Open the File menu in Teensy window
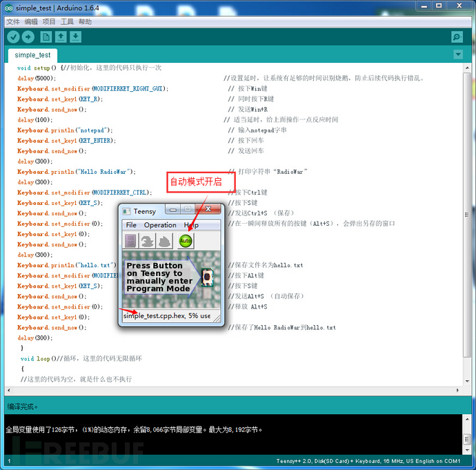476x470 pixels. [x=131, y=225]
